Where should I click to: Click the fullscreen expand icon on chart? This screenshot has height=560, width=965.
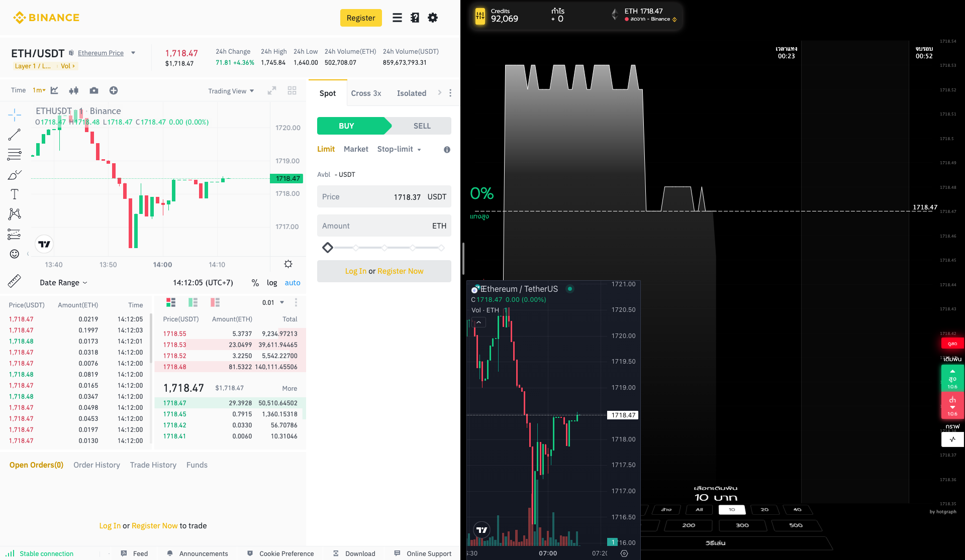click(272, 90)
